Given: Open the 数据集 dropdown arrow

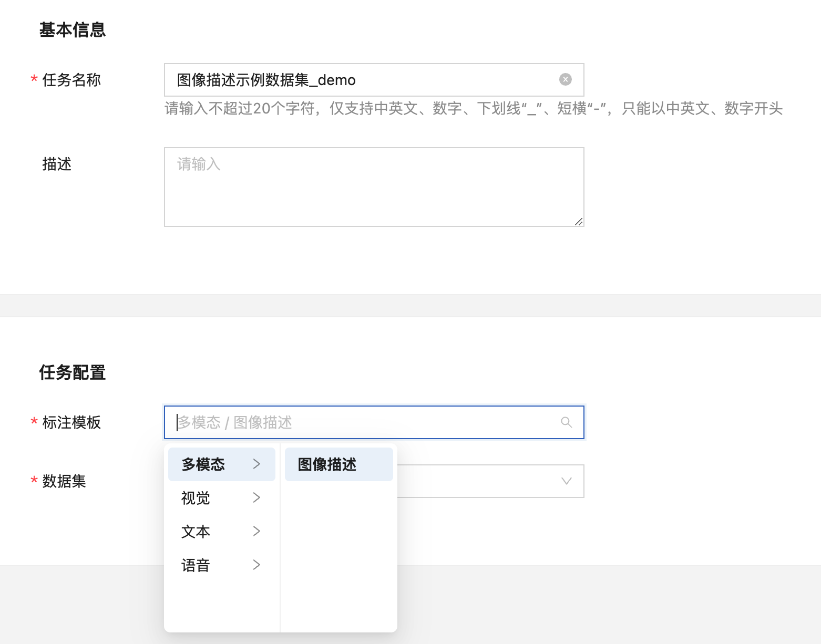Looking at the screenshot, I should 567,481.
